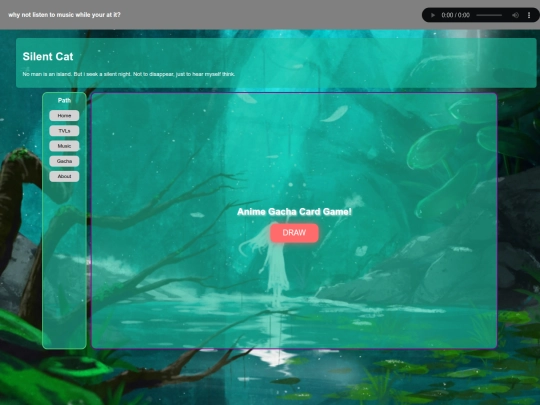Select the Gacha navigation button
Viewport: 540px width, 405px height.
64,161
